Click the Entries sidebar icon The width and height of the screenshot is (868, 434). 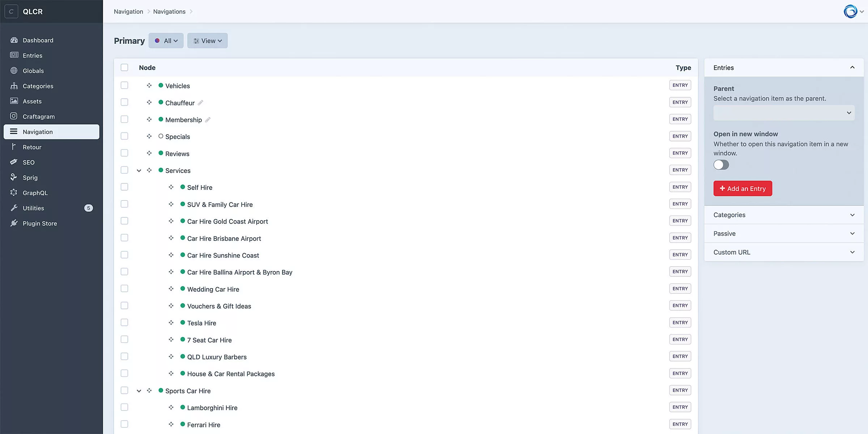point(14,55)
